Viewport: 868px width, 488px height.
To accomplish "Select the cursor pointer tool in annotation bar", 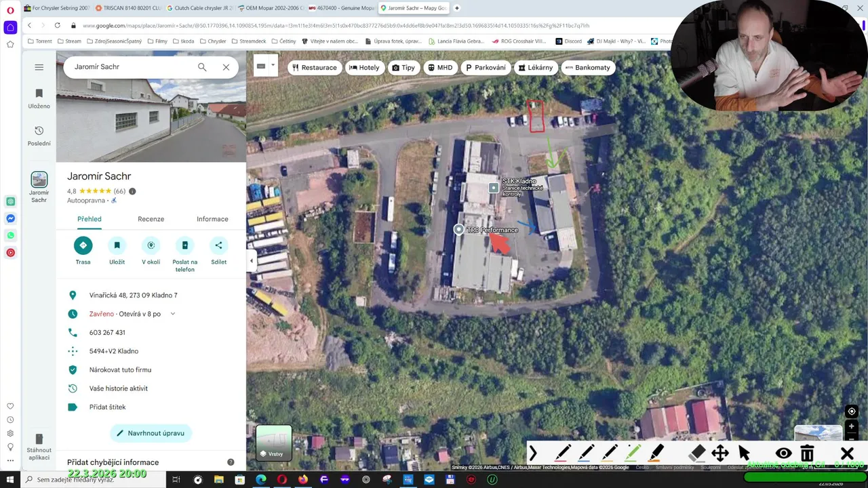I will click(x=744, y=453).
